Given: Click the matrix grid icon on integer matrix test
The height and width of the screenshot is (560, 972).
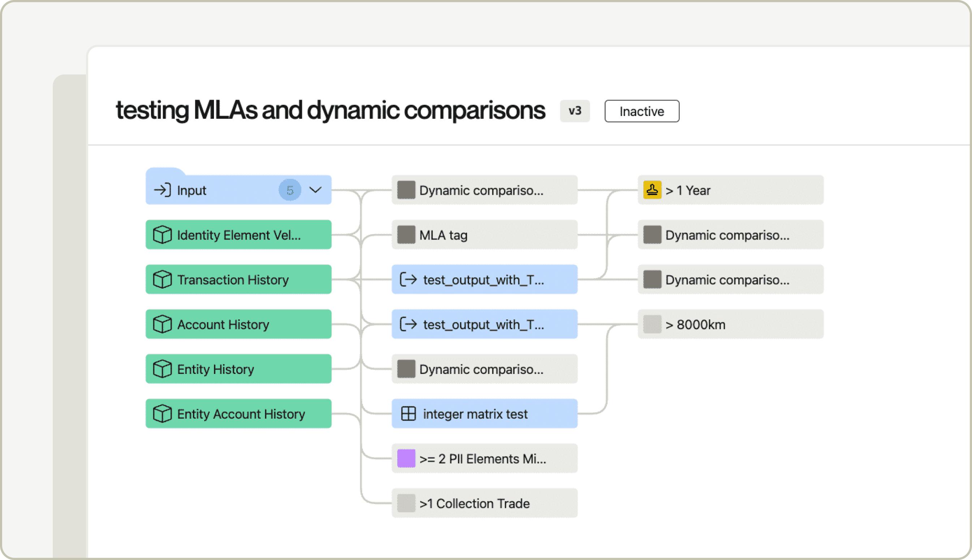Looking at the screenshot, I should [408, 413].
